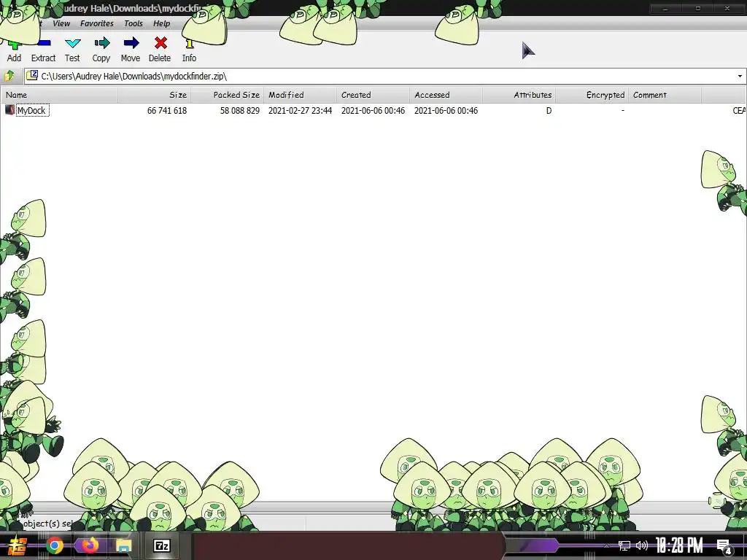The image size is (747, 560).
Task: Open Chrome from the taskbar
Action: point(55,545)
